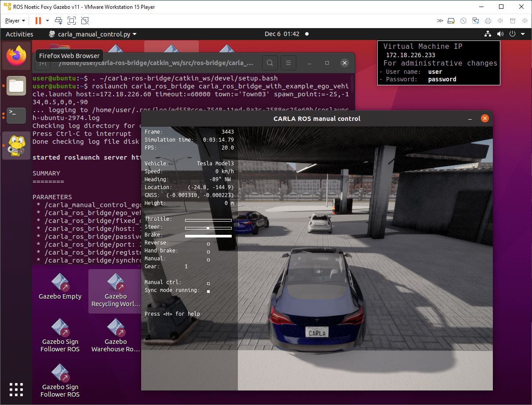Click the Steer bar in CARLA HUD
Viewport: 532px width, 405px height.
click(x=208, y=228)
